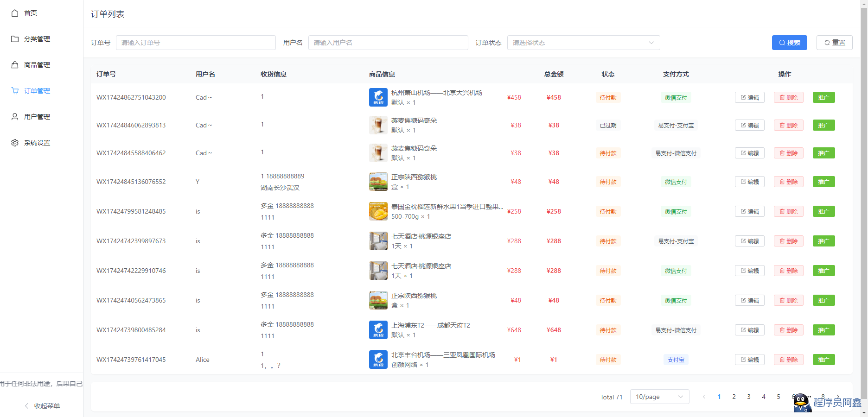The width and height of the screenshot is (868, 417).
Task: Go to page 3 of orders
Action: (748, 397)
